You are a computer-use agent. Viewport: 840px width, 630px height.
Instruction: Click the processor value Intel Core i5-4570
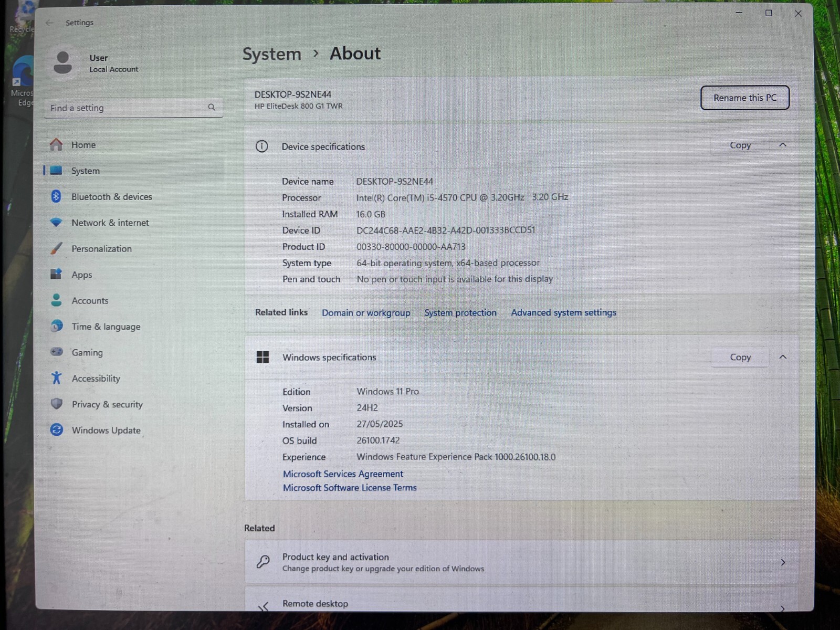(x=462, y=197)
